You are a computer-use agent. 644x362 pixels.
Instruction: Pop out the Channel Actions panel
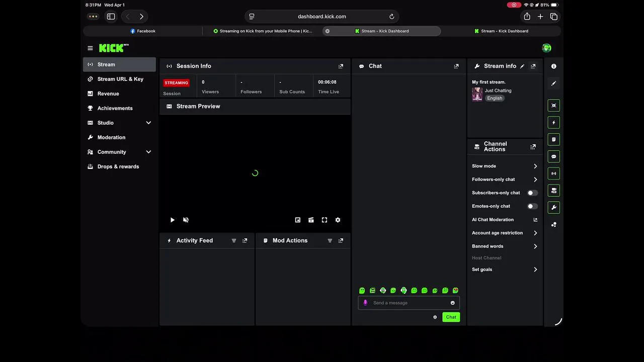533,147
